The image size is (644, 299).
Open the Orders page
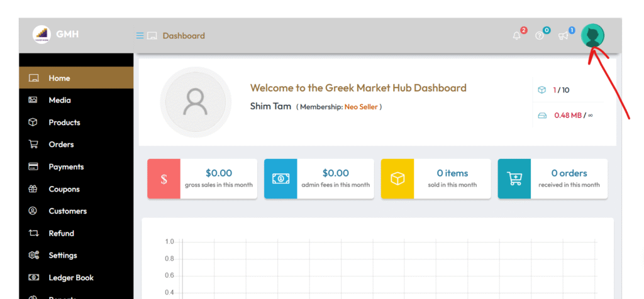click(61, 144)
